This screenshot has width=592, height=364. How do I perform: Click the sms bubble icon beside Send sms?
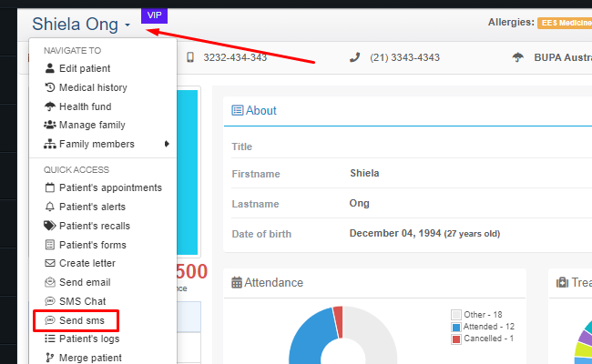[x=50, y=320]
